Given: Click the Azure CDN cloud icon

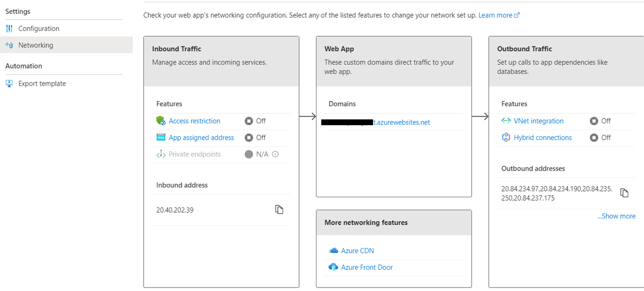Looking at the screenshot, I should click(333, 250).
